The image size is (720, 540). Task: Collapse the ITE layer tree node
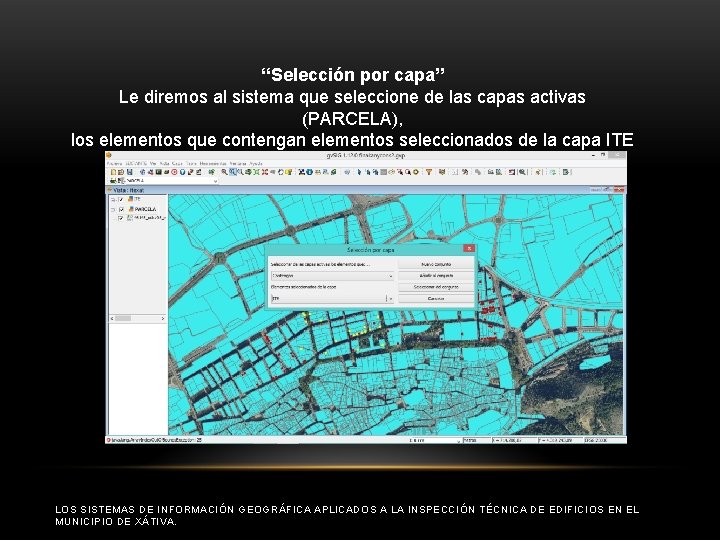(113, 199)
